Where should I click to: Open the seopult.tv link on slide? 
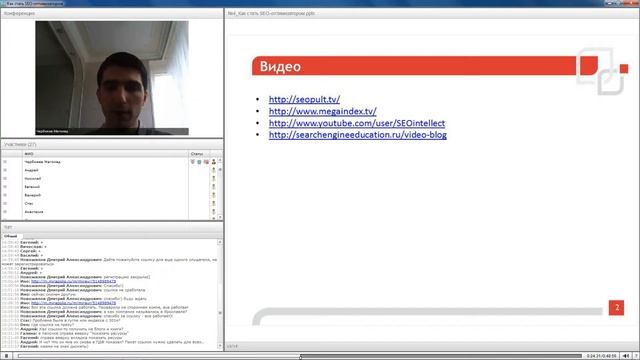point(304,99)
